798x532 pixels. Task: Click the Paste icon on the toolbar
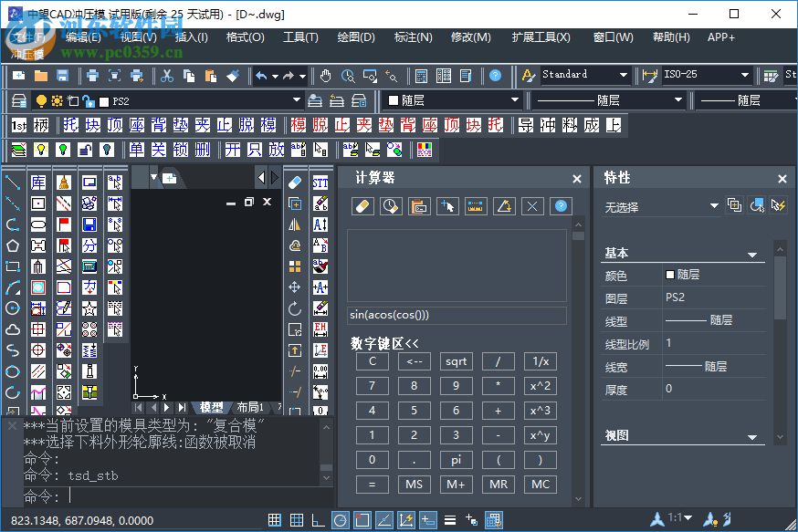(211, 75)
